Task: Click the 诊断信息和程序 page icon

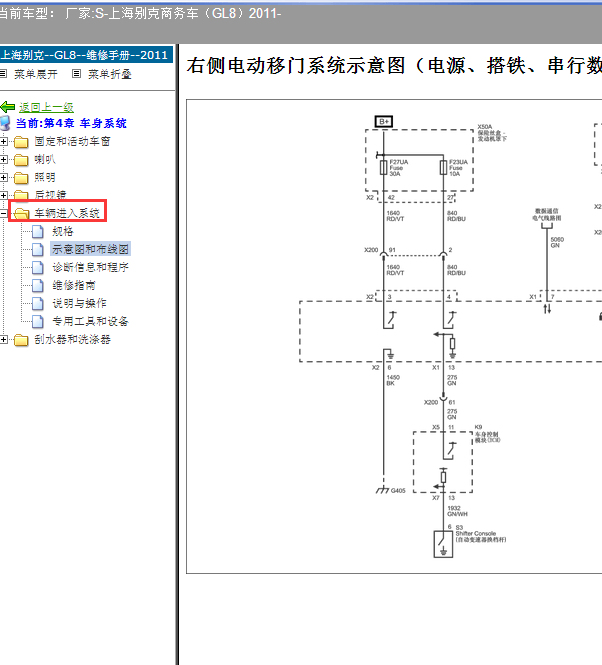Action: coord(38,267)
